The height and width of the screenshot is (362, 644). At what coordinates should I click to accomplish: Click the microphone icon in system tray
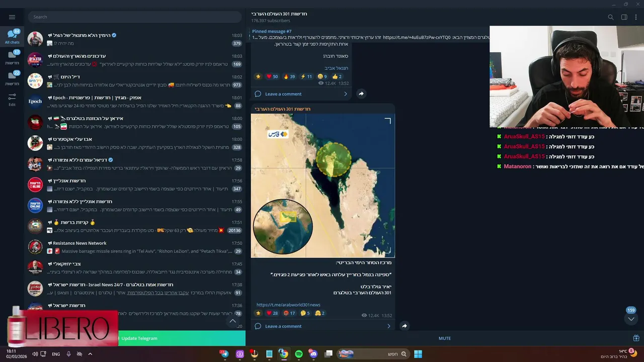[x=68, y=354]
